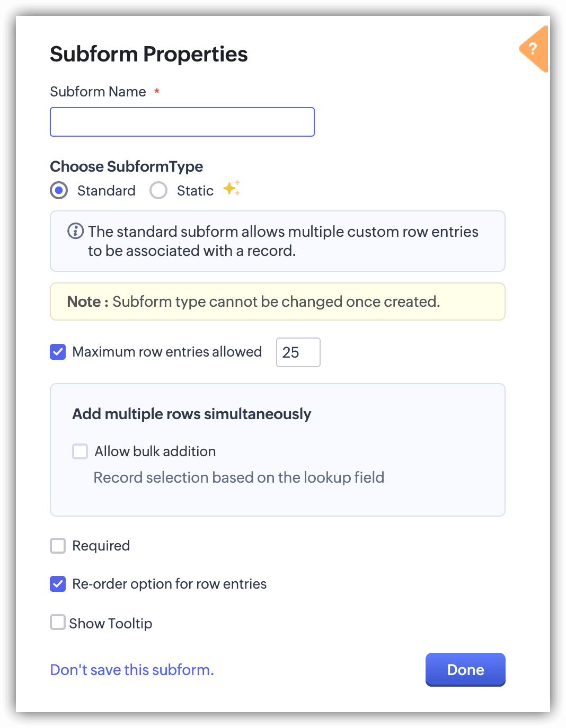
Task: Enable Allow bulk addition checkbox
Action: point(80,451)
